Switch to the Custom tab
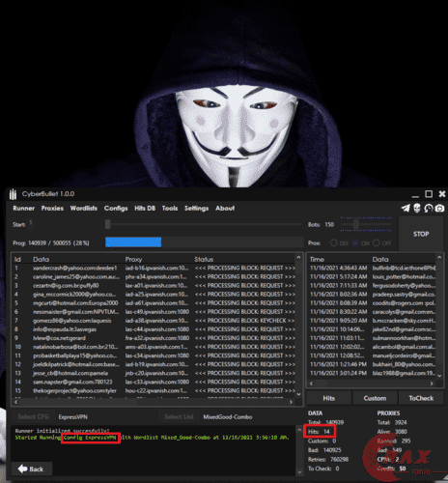The width and height of the screenshot is (448, 483). point(375,398)
